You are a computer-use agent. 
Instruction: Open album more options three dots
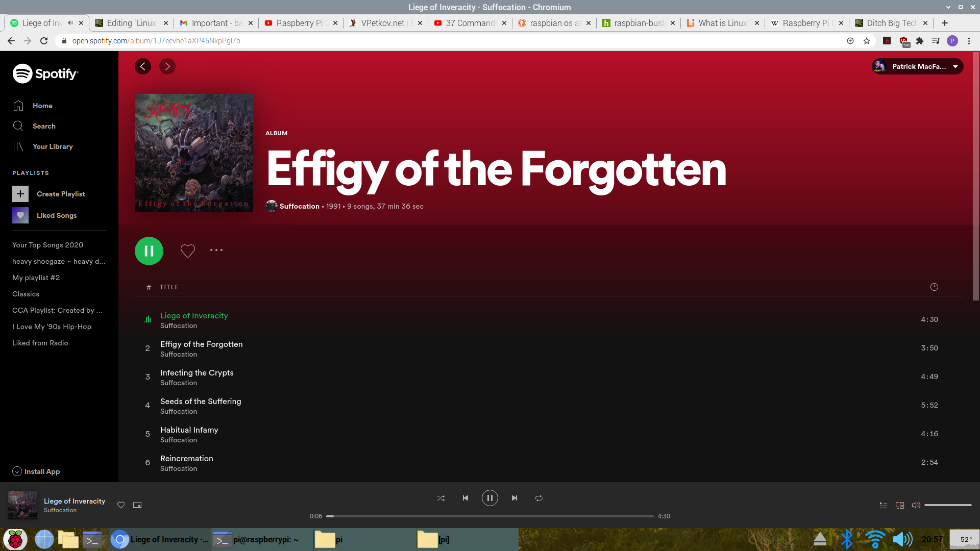click(216, 250)
